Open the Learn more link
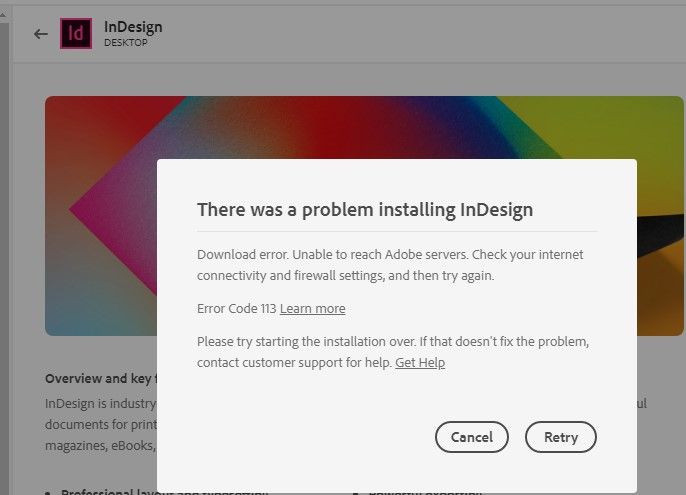Viewport: 686px width, 495px height. click(x=312, y=309)
